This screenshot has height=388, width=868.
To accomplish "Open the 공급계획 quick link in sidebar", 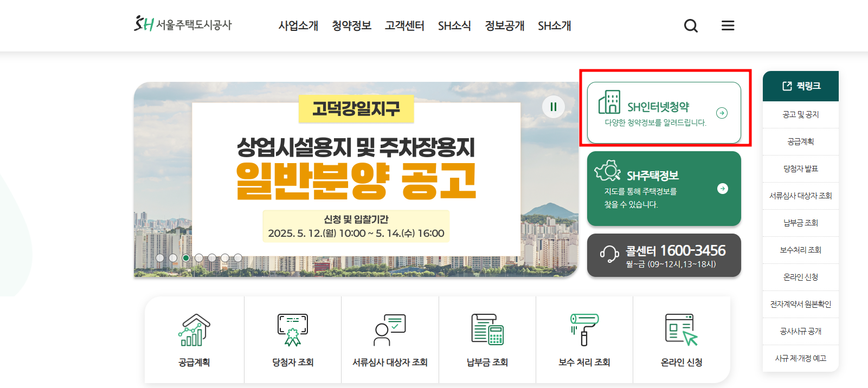I will (801, 141).
